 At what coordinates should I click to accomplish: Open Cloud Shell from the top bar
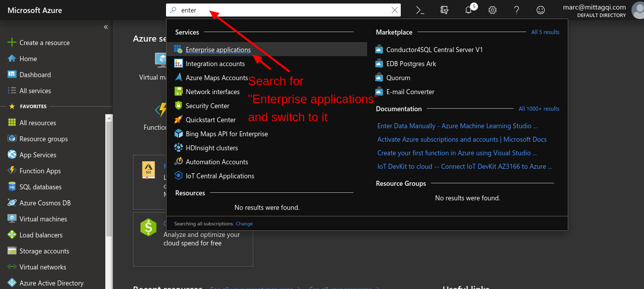(420, 10)
